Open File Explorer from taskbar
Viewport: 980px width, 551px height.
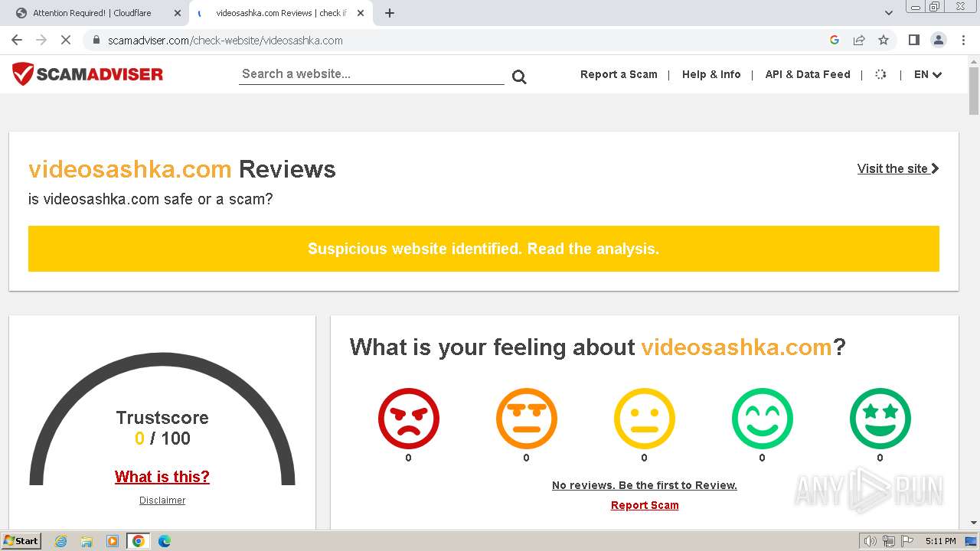[87, 541]
